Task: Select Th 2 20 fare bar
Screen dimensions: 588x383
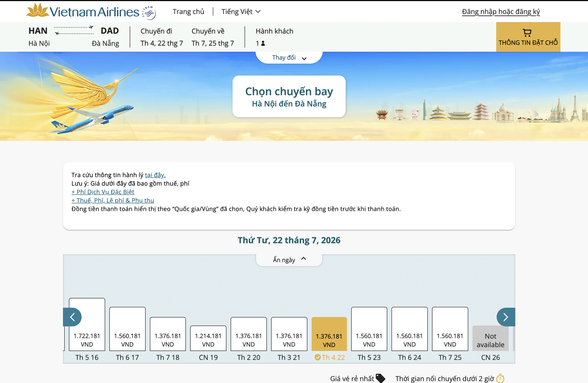Action: [249, 334]
